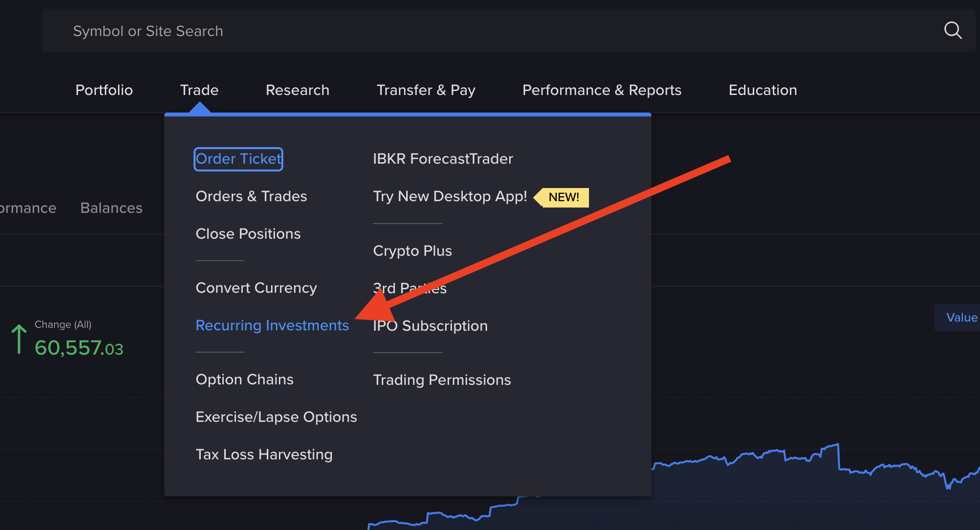980x530 pixels.
Task: Open Tax Loss Harvesting
Action: point(264,454)
